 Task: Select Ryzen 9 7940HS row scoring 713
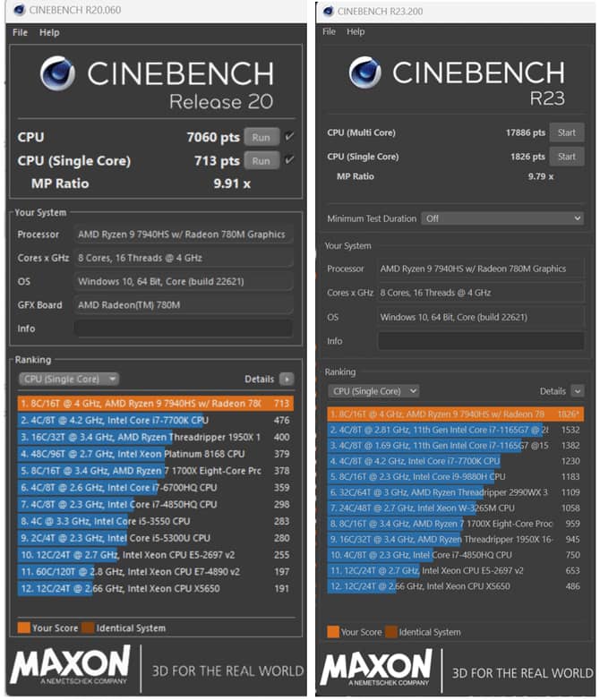tap(156, 404)
